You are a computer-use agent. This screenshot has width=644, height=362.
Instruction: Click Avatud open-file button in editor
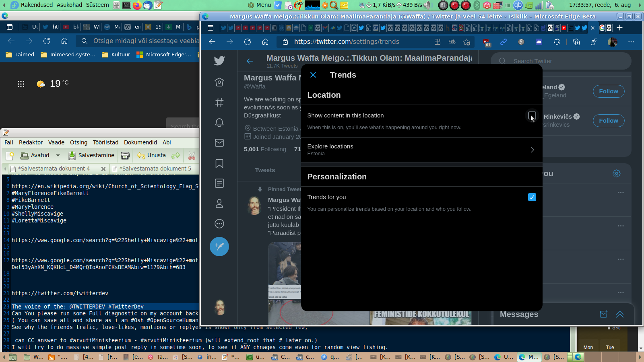click(x=35, y=156)
